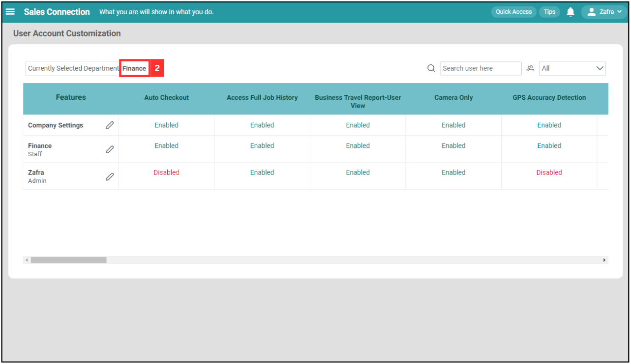Viewport: 631px width, 364px height.
Task: Click Company Settings GPS Accuracy Enabled value
Action: click(x=549, y=125)
